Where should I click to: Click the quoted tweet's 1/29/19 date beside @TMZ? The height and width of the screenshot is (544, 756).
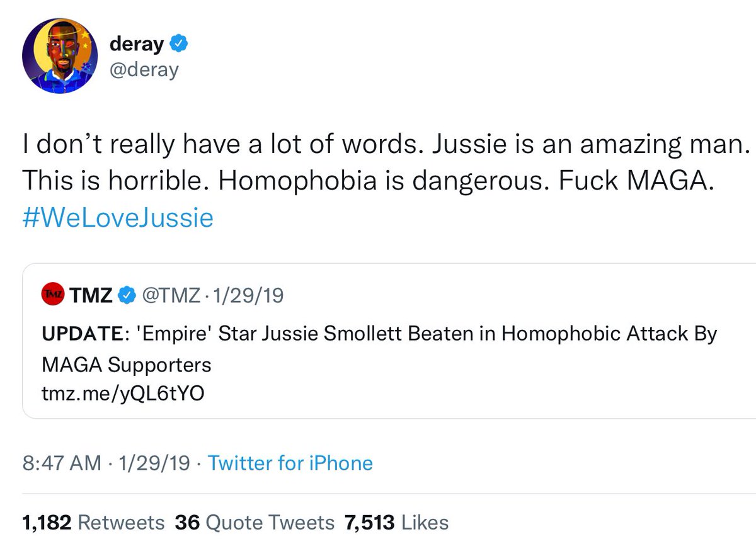pos(248,295)
